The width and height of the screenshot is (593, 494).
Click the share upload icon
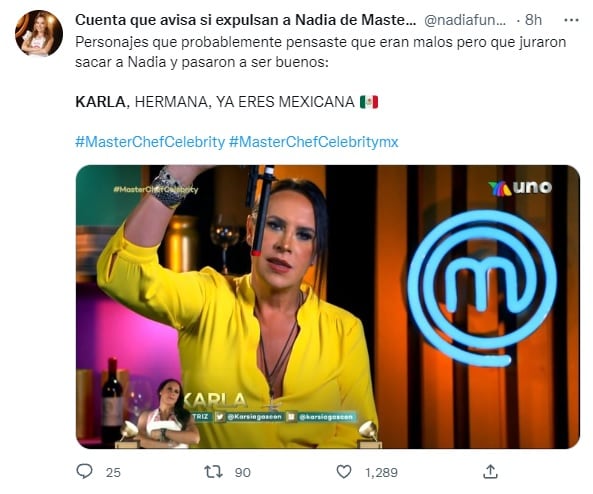point(490,472)
